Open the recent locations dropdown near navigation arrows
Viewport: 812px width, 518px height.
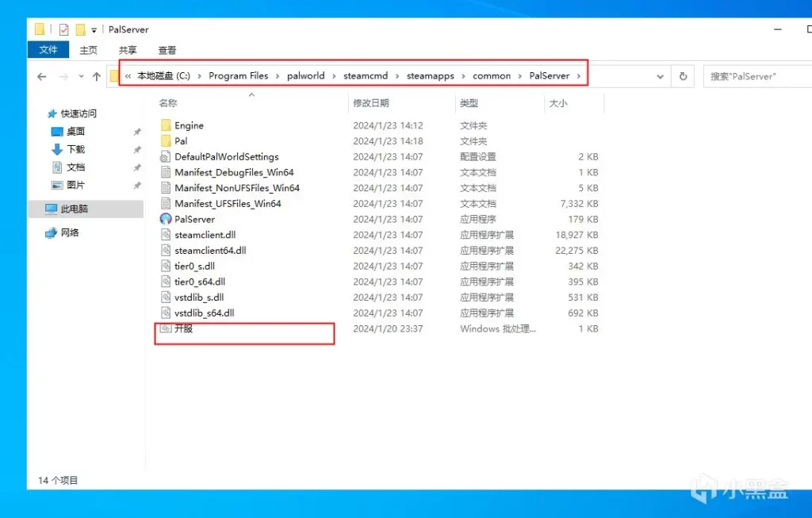coord(82,76)
